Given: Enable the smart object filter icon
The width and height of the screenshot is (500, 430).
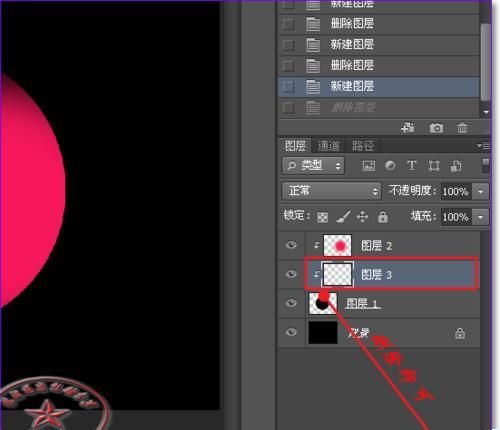Looking at the screenshot, I should click(x=456, y=166).
